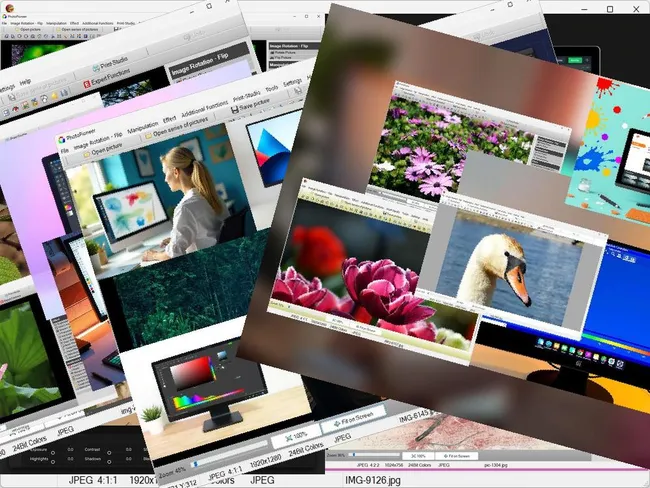The width and height of the screenshot is (650, 488).
Task: Open File menu in front tilted PhotoPioneer window
Action: click(63, 151)
